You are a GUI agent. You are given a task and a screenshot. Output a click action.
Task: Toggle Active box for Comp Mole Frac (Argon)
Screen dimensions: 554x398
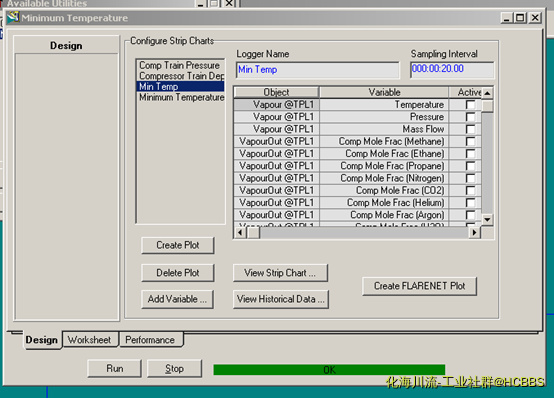470,215
